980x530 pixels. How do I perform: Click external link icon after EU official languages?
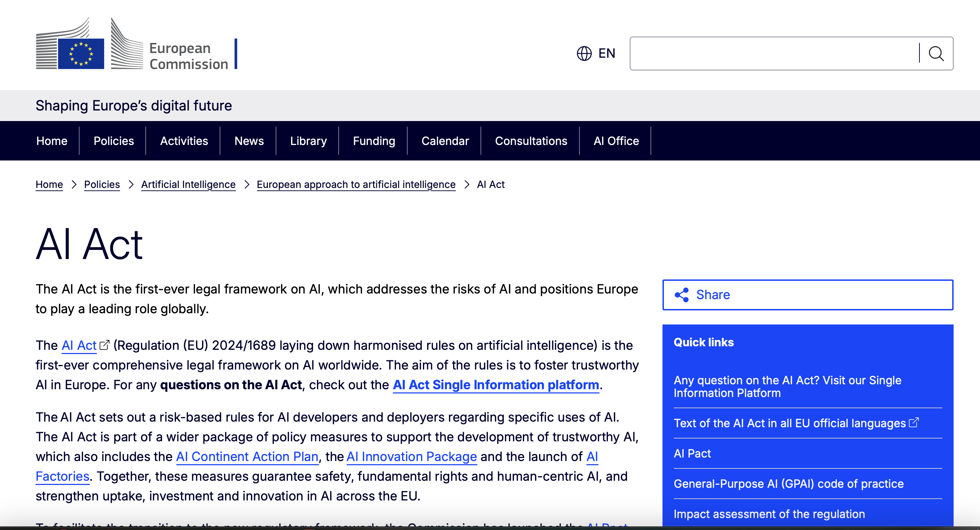tap(914, 423)
